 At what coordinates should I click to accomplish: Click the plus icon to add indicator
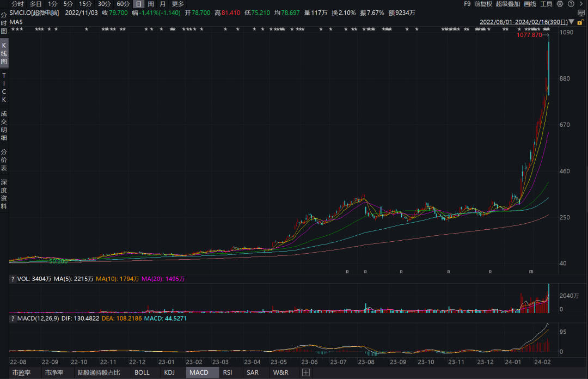tap(305, 372)
